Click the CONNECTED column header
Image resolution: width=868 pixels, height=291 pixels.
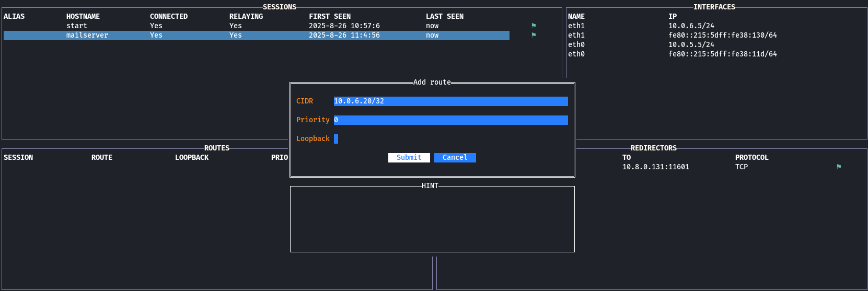[x=169, y=16]
